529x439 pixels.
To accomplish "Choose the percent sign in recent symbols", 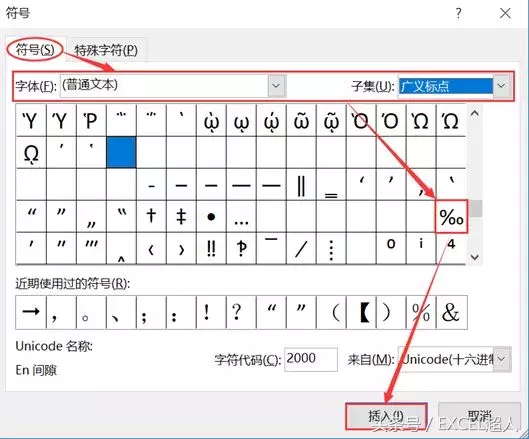I will [421, 312].
